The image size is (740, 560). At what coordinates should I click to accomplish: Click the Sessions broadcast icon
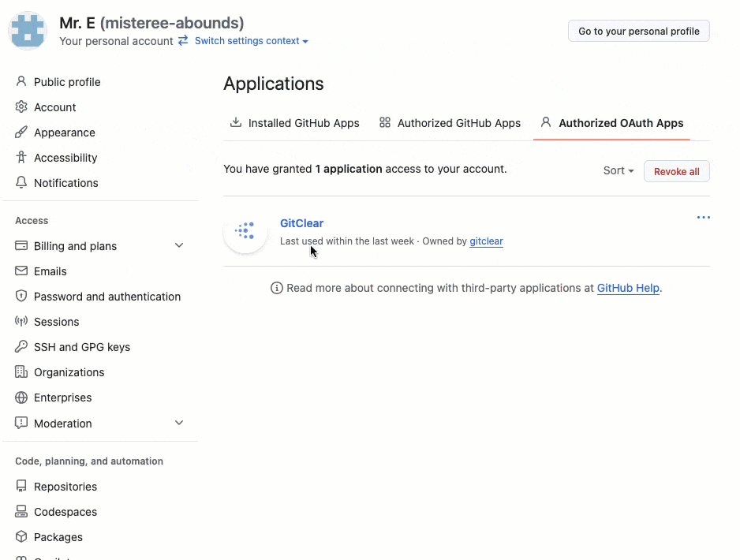click(x=21, y=322)
